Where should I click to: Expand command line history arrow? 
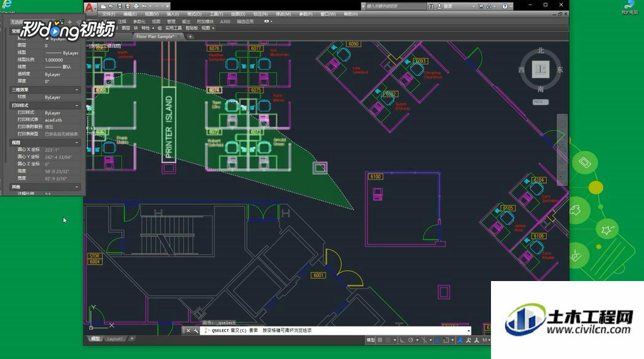[x=469, y=331]
